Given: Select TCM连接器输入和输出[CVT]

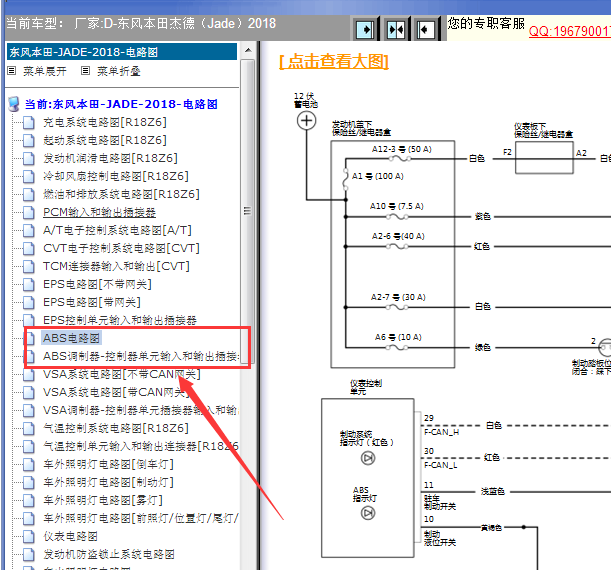Looking at the screenshot, I should (x=116, y=266).
